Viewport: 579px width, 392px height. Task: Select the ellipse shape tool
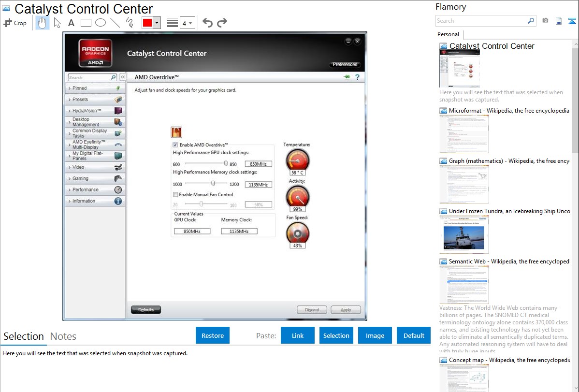tap(101, 23)
